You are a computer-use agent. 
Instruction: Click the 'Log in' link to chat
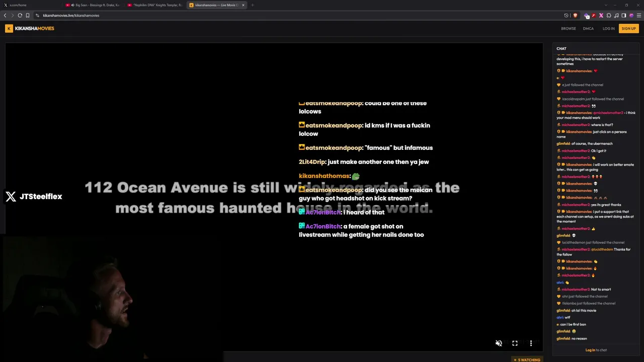click(x=590, y=350)
